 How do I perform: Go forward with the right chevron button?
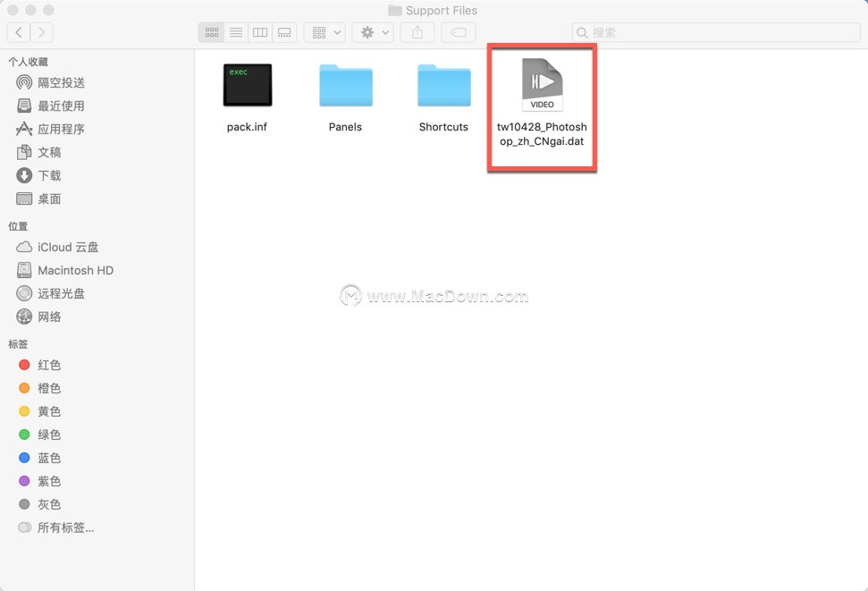click(x=42, y=33)
